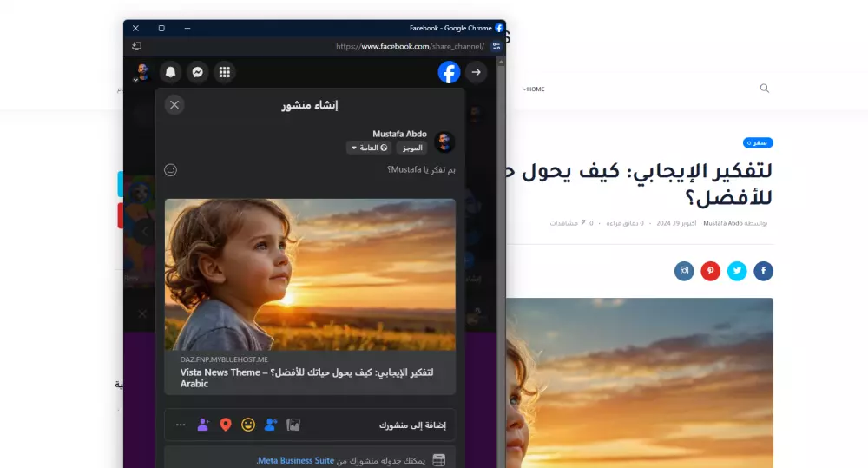The image size is (868, 468).
Task: Click the scheduling table icon
Action: point(439,460)
